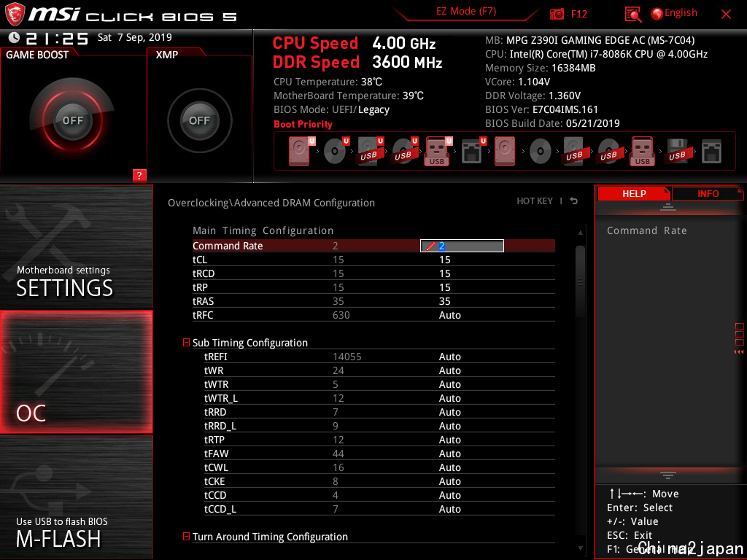Click the MSI dragon shield logo
747x560 pixels.
tap(15, 14)
